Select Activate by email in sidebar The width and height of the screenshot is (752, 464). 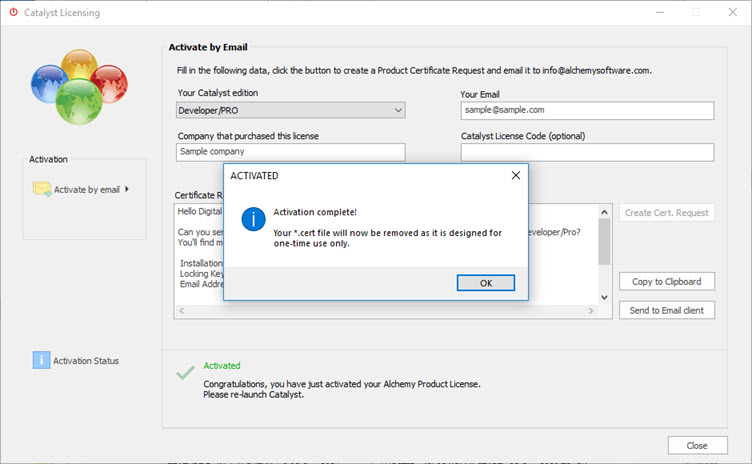[86, 189]
